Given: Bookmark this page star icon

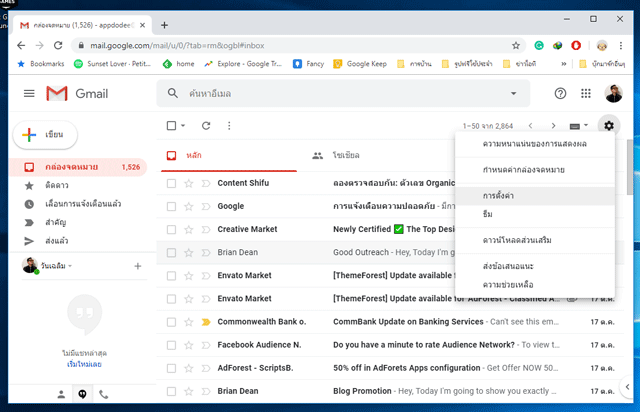Looking at the screenshot, I should 516,45.
